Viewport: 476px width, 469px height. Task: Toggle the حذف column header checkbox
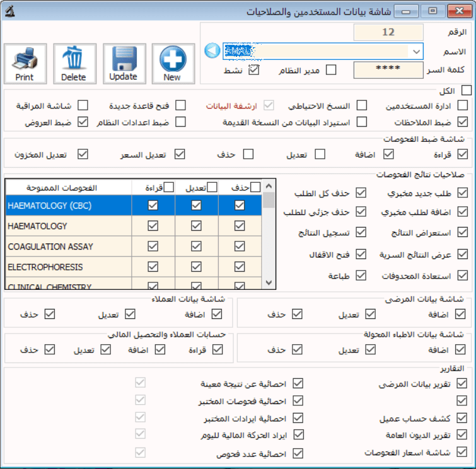click(245, 187)
